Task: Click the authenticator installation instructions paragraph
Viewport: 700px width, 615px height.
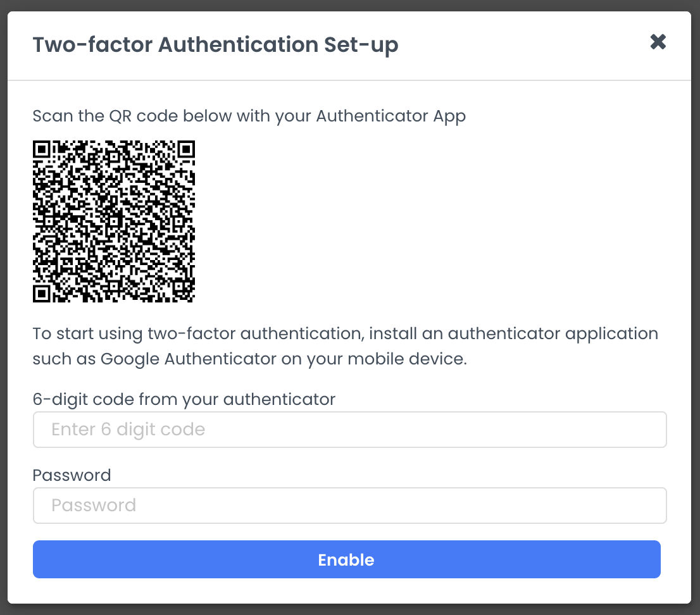Action: coord(345,346)
